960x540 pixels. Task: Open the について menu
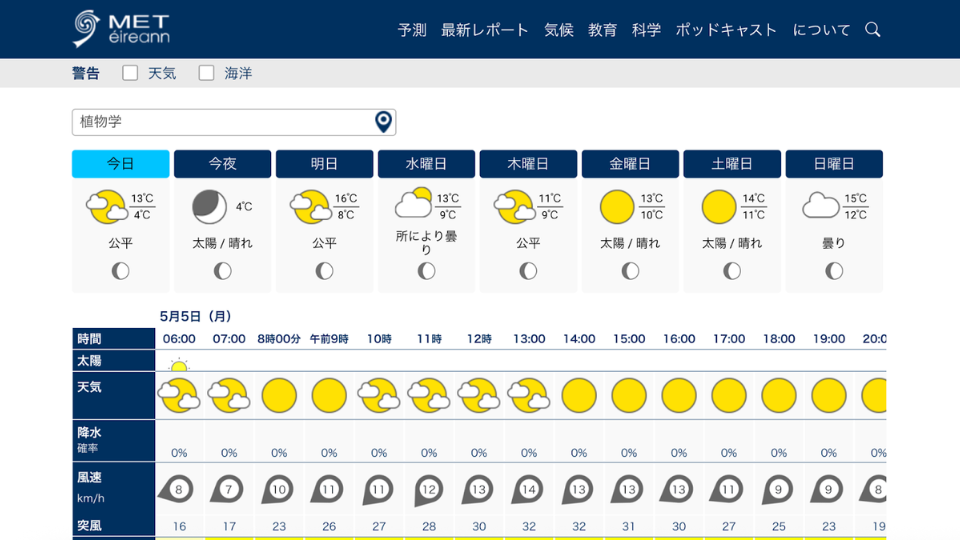click(x=822, y=30)
